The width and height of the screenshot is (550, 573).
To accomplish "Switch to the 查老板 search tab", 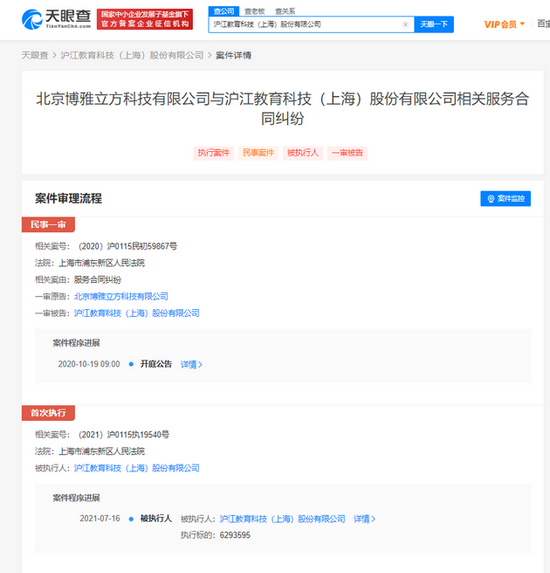I will (254, 11).
